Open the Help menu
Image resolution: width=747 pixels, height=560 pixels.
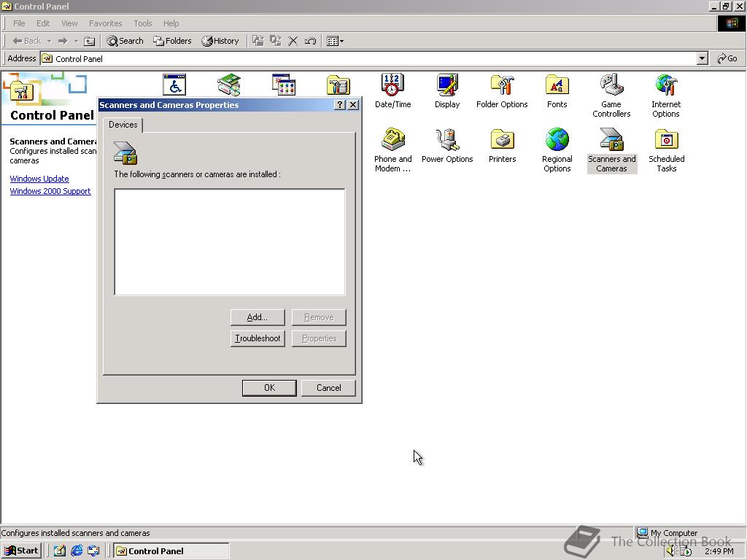pyautogui.click(x=171, y=23)
